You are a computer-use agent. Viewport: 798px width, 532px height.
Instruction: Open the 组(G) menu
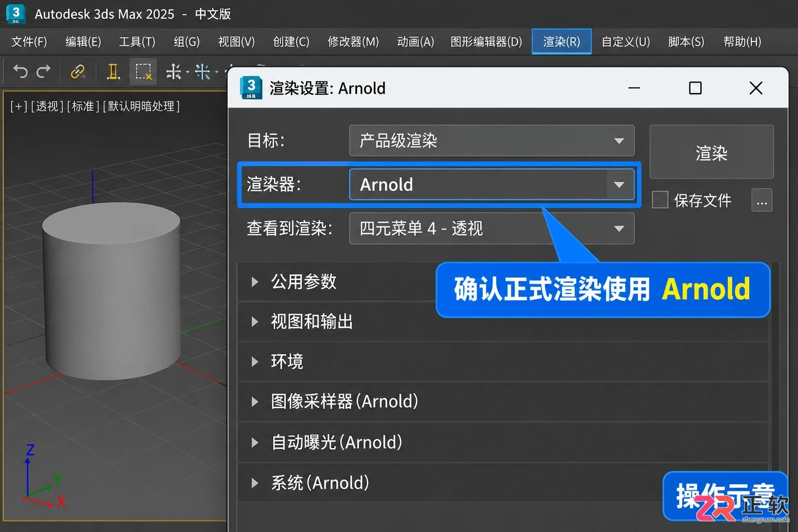pyautogui.click(x=186, y=42)
